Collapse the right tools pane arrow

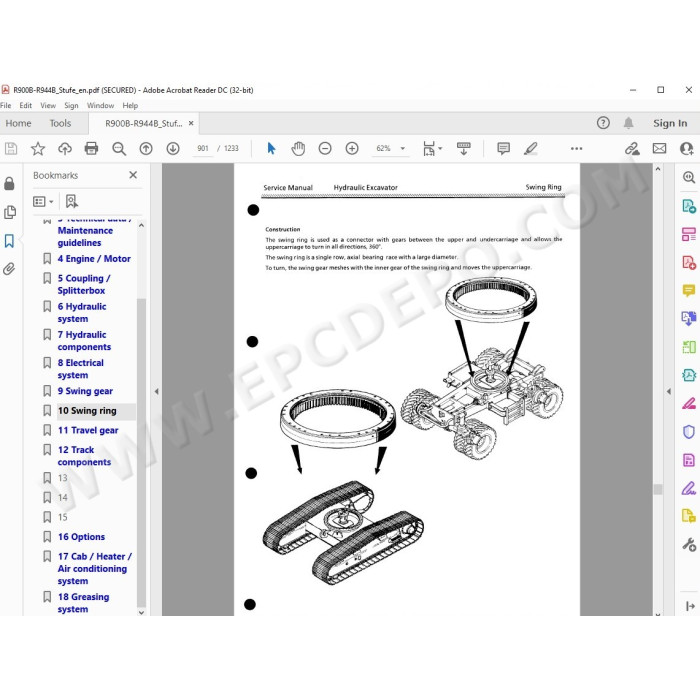[x=669, y=392]
